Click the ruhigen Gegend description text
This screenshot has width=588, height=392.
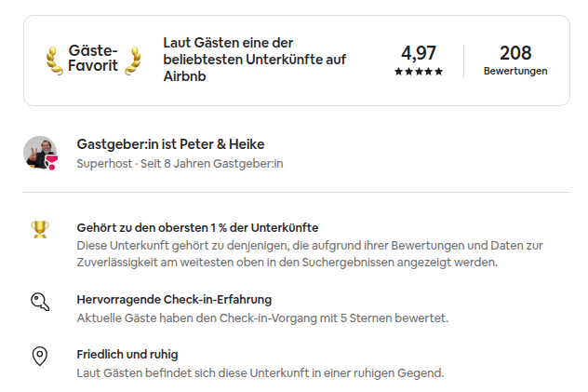coord(261,372)
